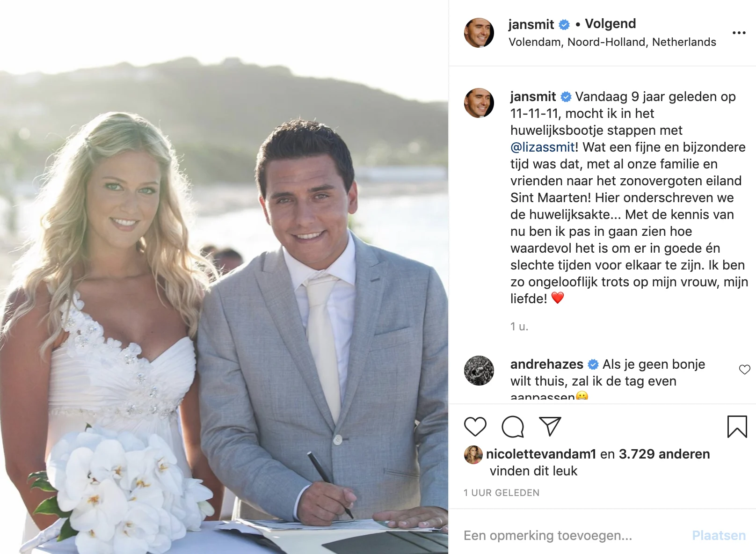Image resolution: width=756 pixels, height=554 pixels.
Task: Open comments via speech bubble icon
Action: point(513,426)
